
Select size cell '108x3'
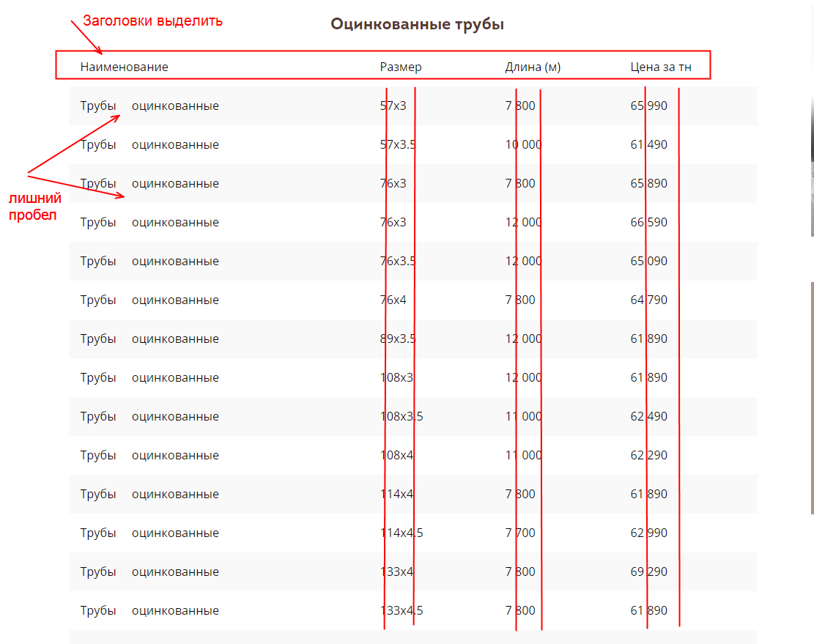click(396, 378)
